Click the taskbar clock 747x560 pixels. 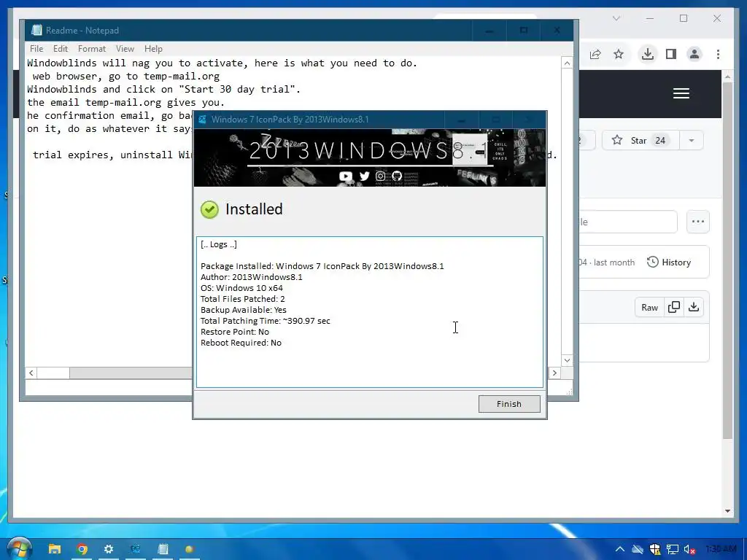(x=721, y=549)
